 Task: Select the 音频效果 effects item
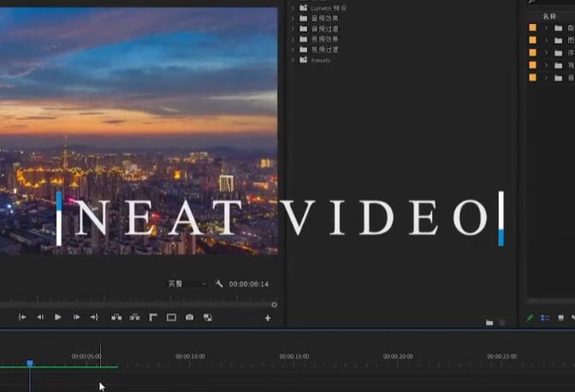click(325, 18)
